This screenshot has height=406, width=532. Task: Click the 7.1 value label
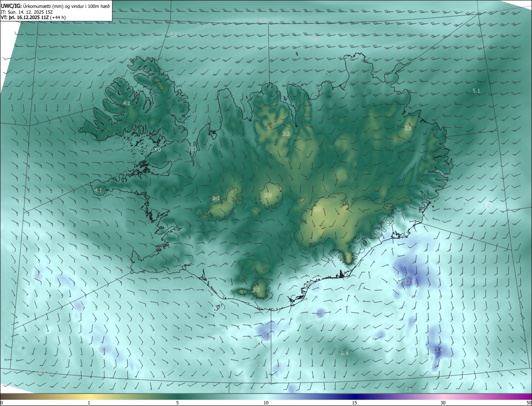tap(408, 390)
